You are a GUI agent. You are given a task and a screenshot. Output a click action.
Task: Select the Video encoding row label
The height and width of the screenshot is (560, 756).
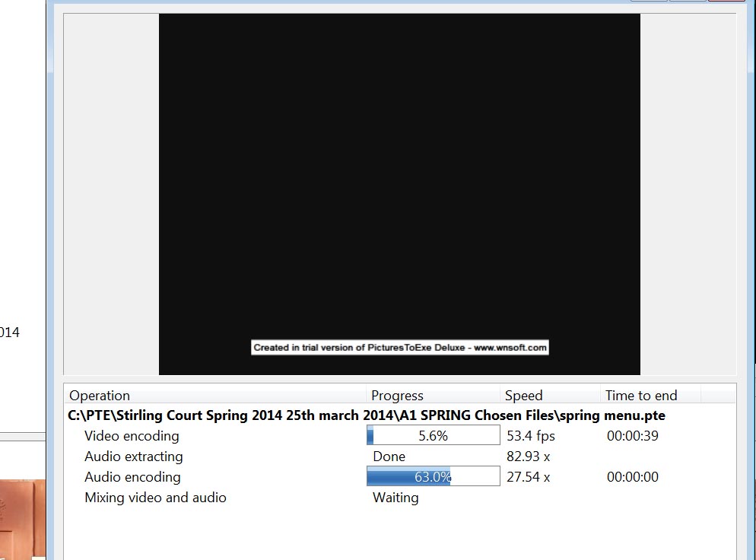point(132,436)
